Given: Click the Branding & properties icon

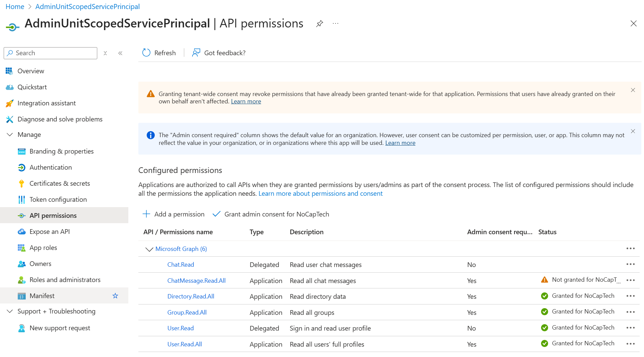Looking at the screenshot, I should pos(21,151).
